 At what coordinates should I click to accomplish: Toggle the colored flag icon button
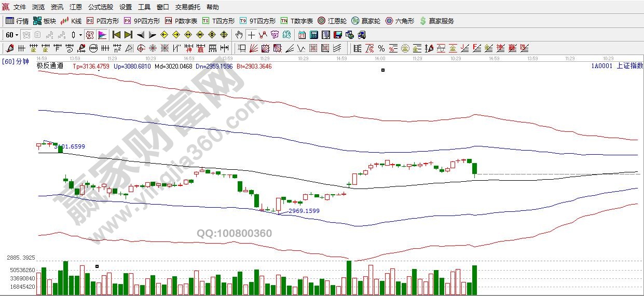point(102,35)
